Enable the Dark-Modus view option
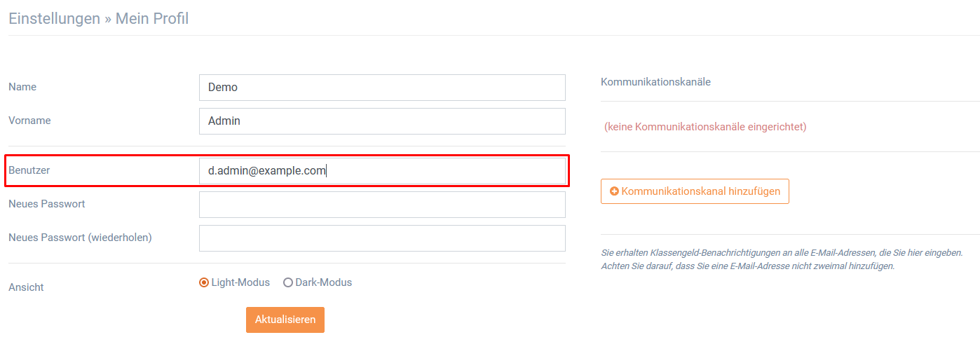This screenshot has height=349, width=980. pyautogui.click(x=287, y=282)
